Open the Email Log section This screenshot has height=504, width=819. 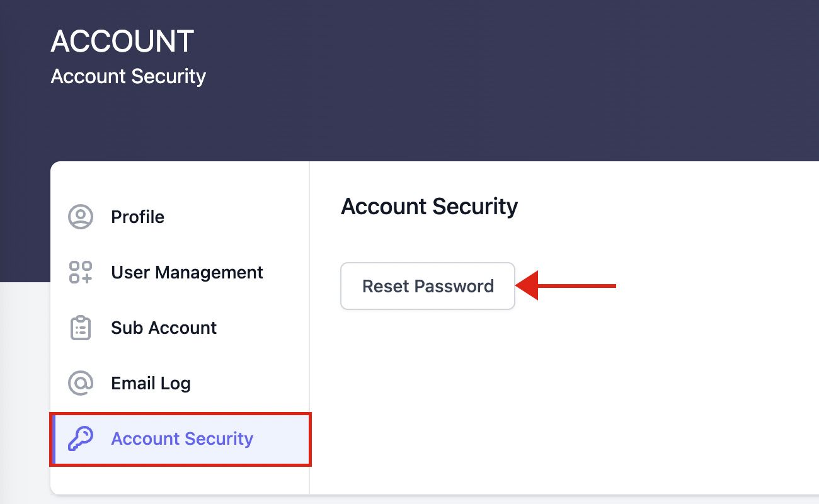pyautogui.click(x=180, y=383)
